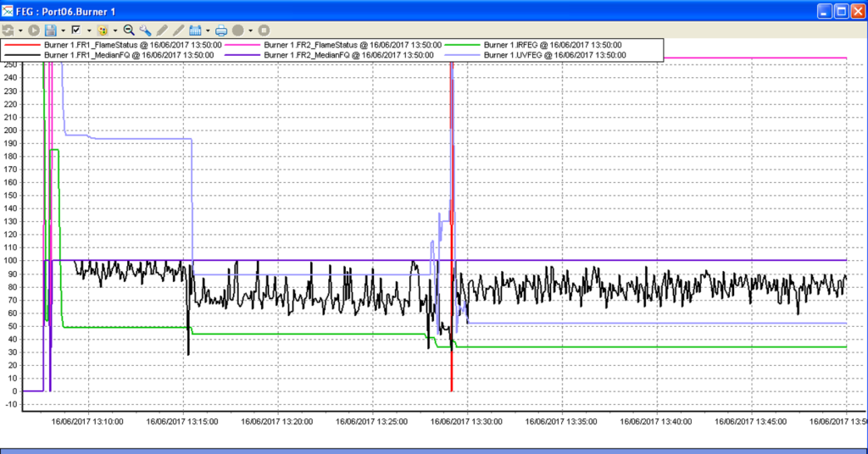Close the FEG chart window

pyautogui.click(x=858, y=11)
